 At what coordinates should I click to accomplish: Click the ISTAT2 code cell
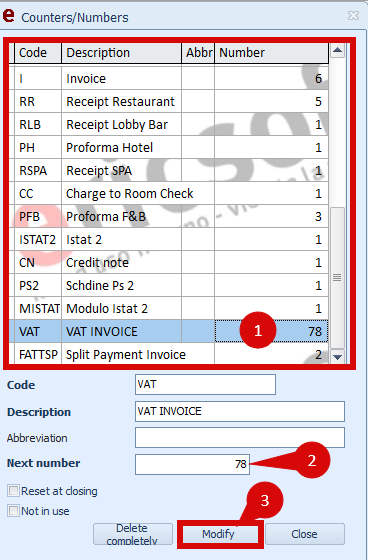[38, 239]
